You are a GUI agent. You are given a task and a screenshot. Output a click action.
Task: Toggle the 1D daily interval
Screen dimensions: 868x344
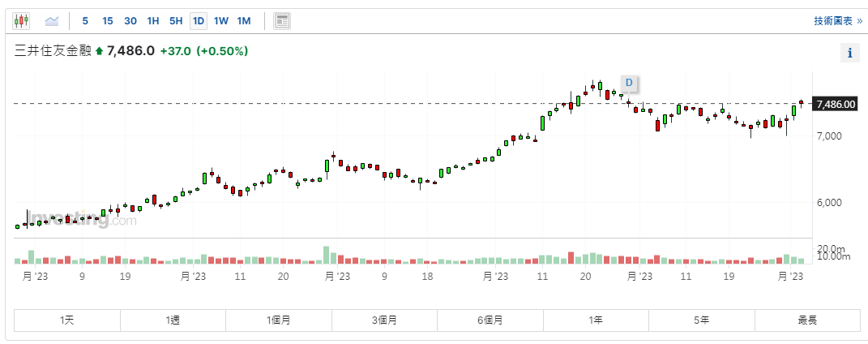tap(198, 20)
